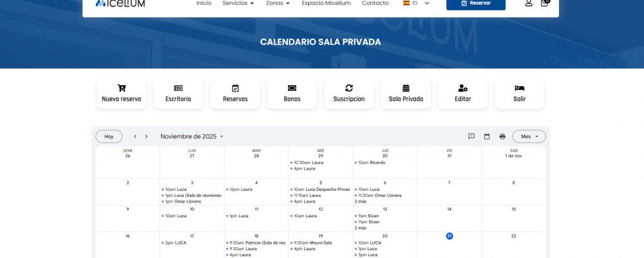Open the Reservas card
Image resolution: width=644 pixels, height=258 pixels.
(x=235, y=94)
